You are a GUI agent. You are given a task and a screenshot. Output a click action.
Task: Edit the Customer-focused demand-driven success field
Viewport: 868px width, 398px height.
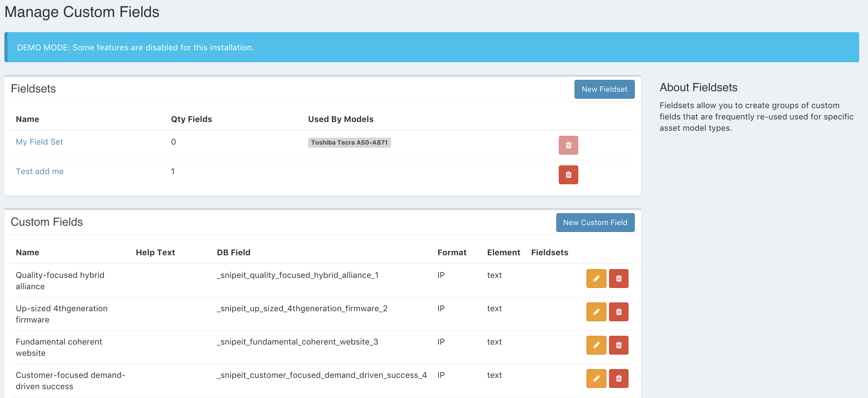tap(596, 379)
